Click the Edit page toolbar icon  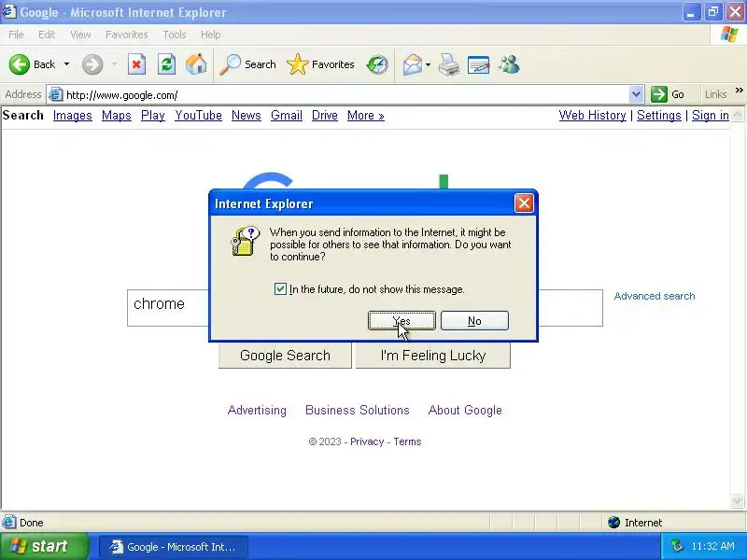tap(479, 64)
